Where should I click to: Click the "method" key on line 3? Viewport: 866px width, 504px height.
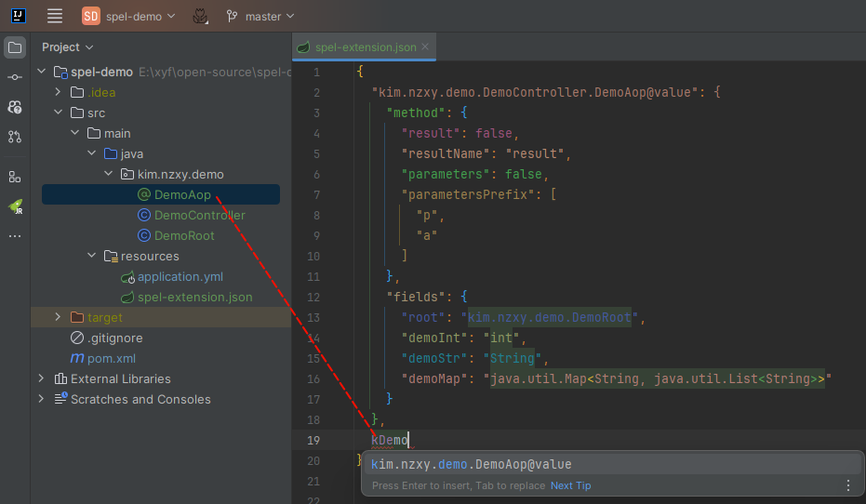coord(416,113)
